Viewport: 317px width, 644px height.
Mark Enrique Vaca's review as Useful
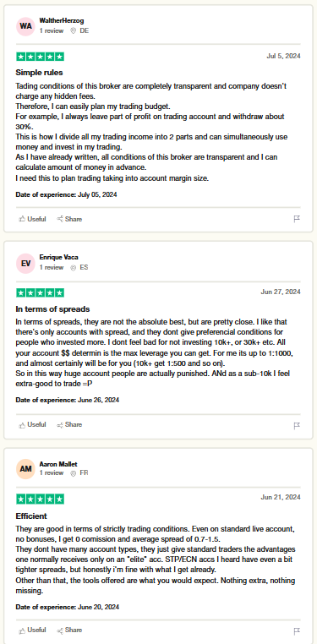click(32, 424)
